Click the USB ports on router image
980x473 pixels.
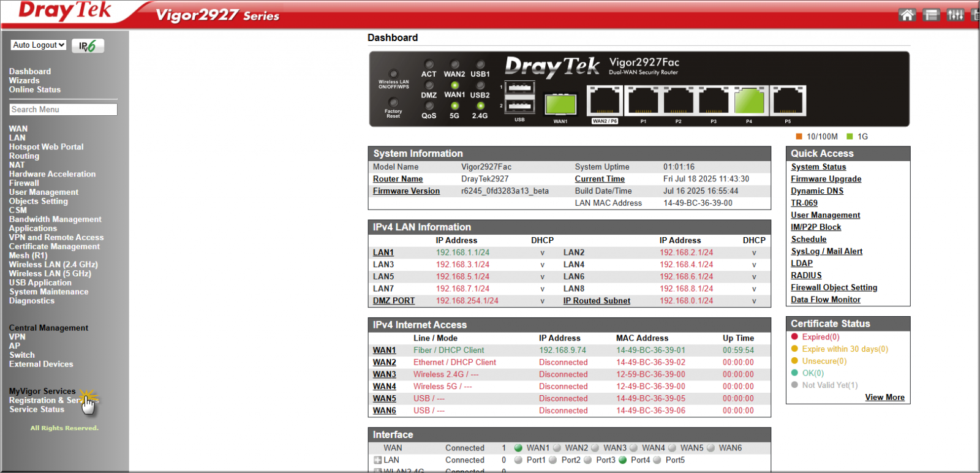(x=519, y=97)
